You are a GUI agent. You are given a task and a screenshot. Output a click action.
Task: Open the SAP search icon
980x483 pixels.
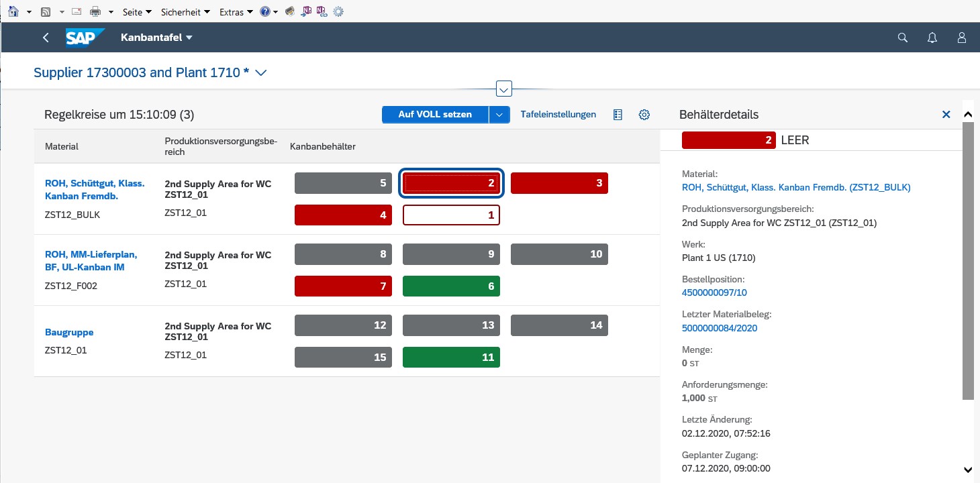(902, 38)
